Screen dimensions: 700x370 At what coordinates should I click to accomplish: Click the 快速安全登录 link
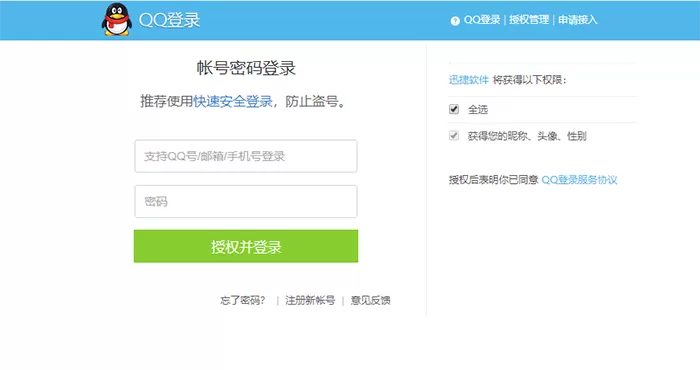[x=233, y=101]
